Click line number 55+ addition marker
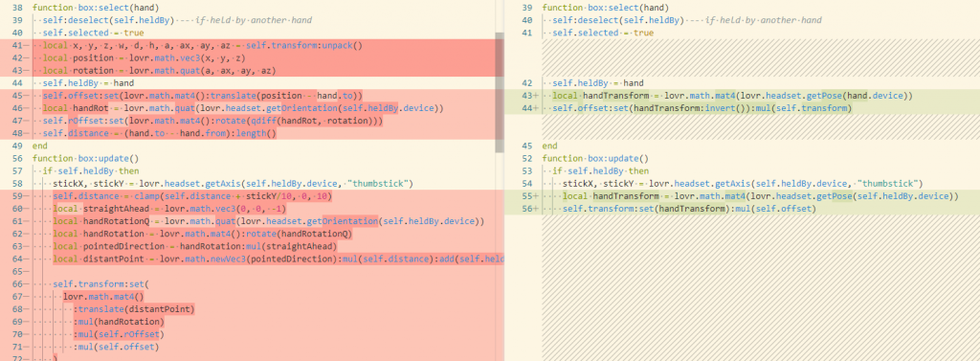Screen dimensions: 980x361 [529, 196]
